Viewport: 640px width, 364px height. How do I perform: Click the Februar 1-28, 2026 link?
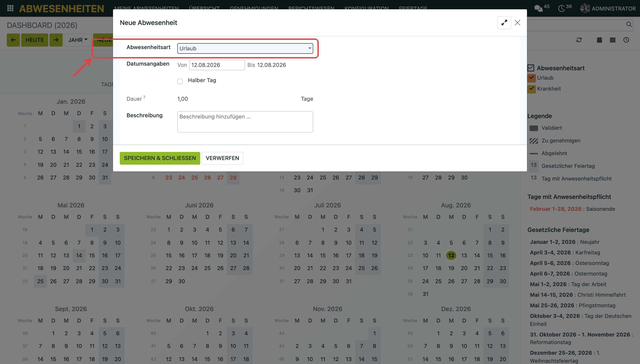click(556, 209)
